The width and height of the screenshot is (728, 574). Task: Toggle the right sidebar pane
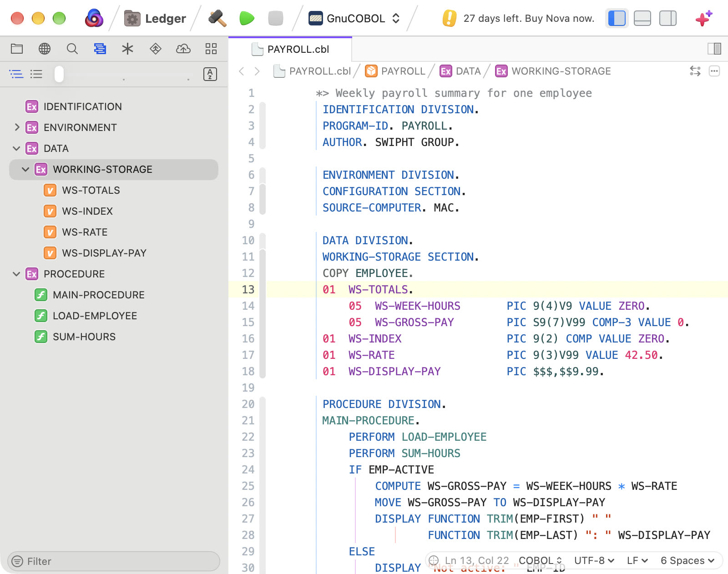click(668, 18)
